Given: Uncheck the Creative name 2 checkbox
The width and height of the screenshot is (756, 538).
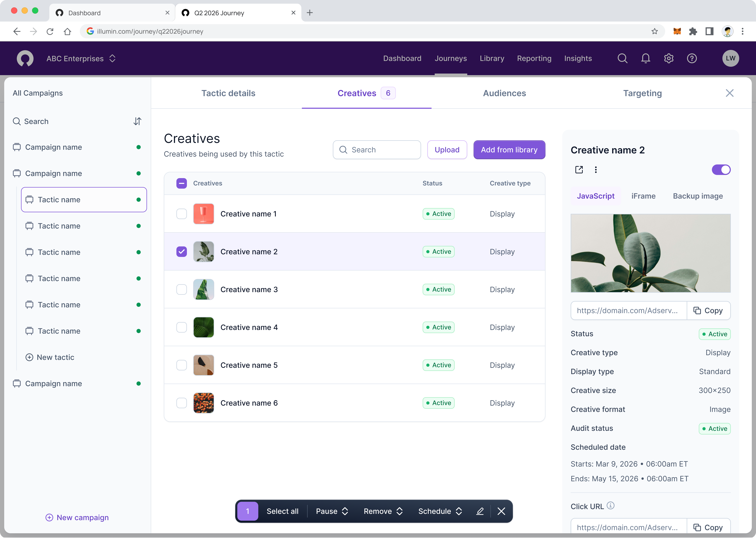Looking at the screenshot, I should point(182,252).
